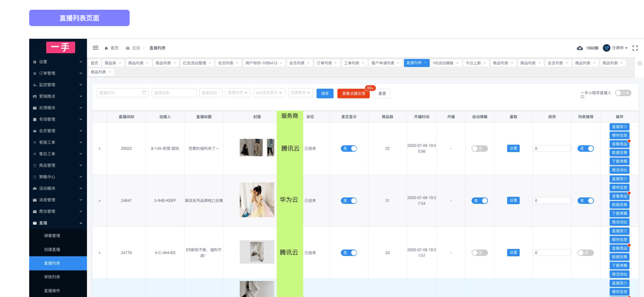Enable 列表推荐 for live room 24776

tap(586, 252)
